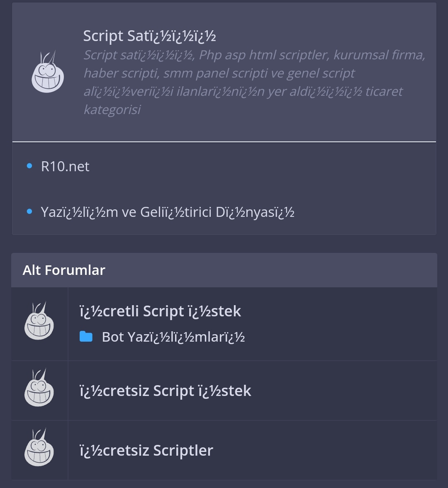
Task: Click the mascot icon next to cretsiz Scriptler
Action: coord(39,447)
